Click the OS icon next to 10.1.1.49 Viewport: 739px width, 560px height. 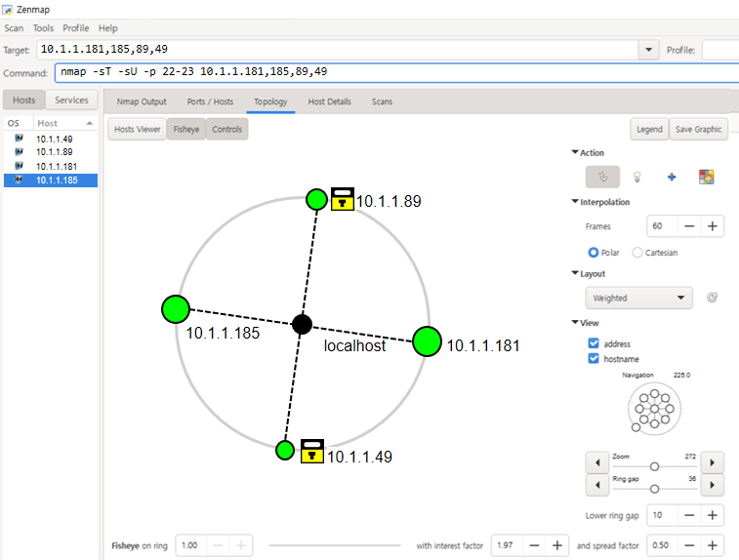coord(19,139)
